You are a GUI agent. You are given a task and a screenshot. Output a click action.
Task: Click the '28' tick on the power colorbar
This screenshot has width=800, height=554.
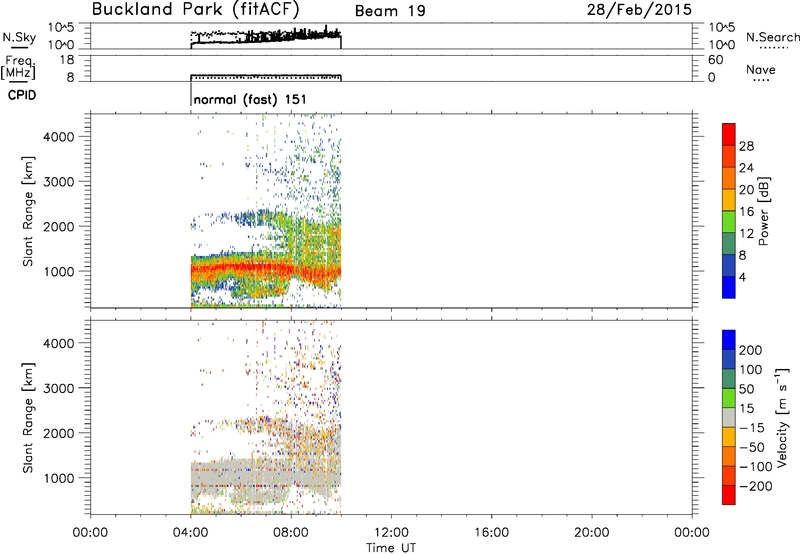click(x=746, y=146)
